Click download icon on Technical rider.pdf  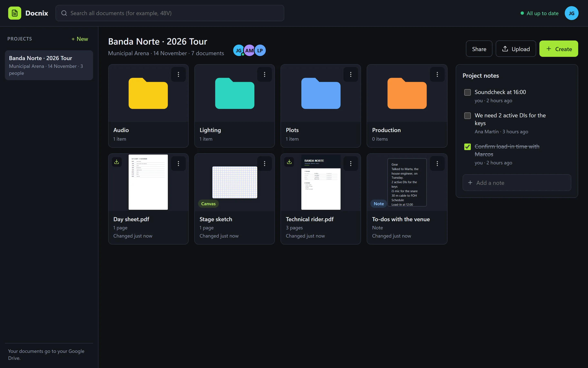[289, 162]
